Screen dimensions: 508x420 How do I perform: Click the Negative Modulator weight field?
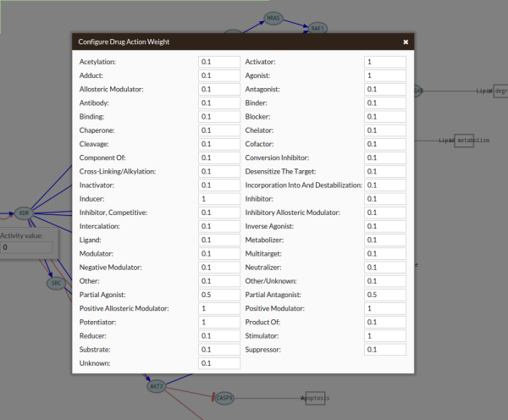click(219, 268)
